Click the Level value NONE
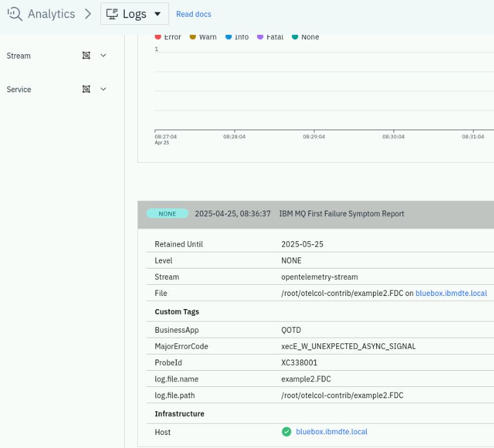This screenshot has width=494, height=448. click(x=291, y=260)
